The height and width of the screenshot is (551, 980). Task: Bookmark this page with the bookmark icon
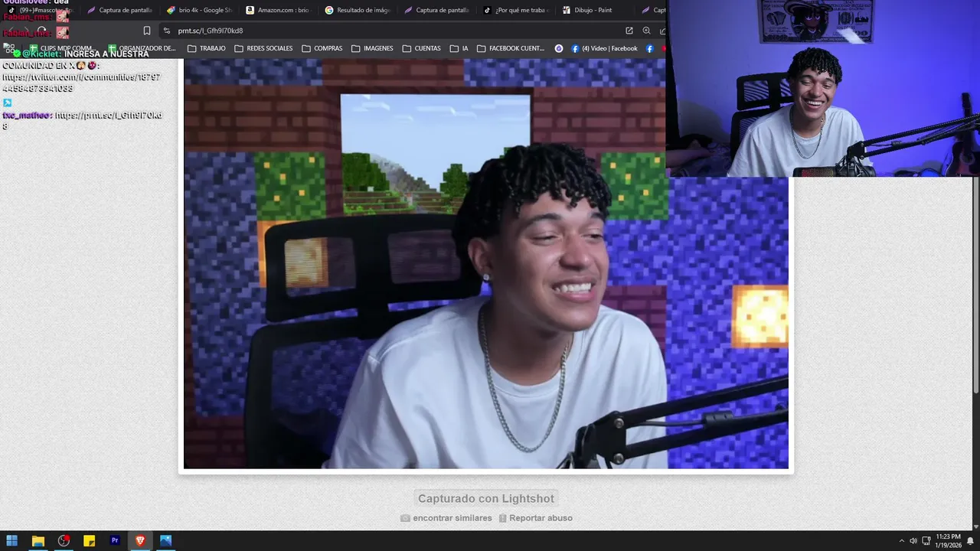147,31
